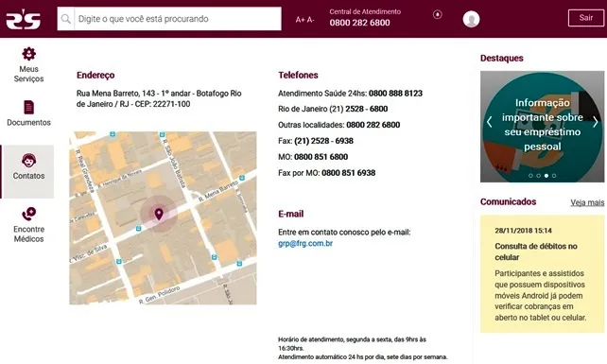Open the notification bell icon

click(438, 15)
